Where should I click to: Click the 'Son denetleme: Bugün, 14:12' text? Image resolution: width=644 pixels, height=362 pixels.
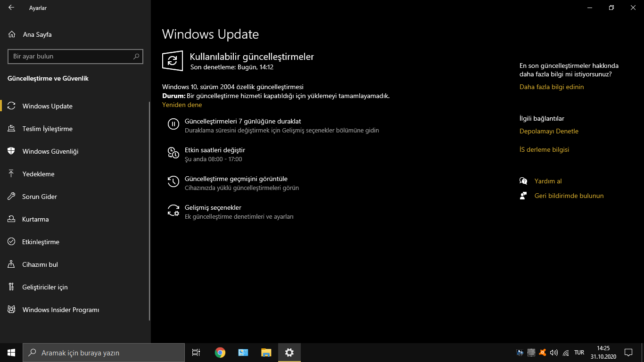click(x=232, y=67)
